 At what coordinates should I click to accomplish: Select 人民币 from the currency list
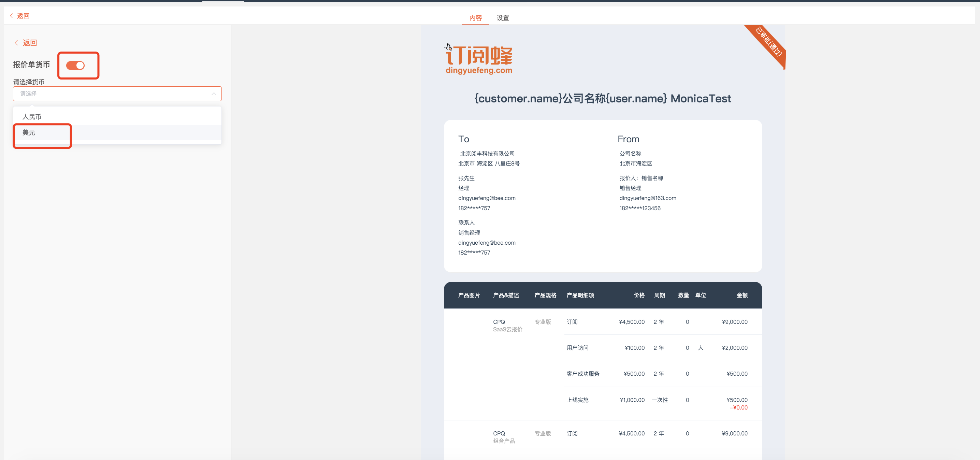(32, 117)
